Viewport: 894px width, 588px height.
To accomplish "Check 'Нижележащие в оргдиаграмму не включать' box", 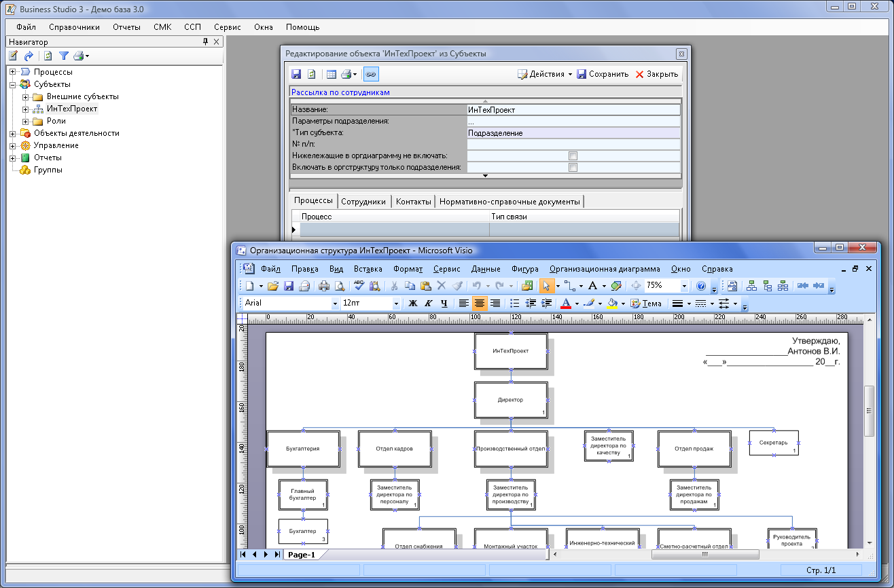I will coord(573,155).
